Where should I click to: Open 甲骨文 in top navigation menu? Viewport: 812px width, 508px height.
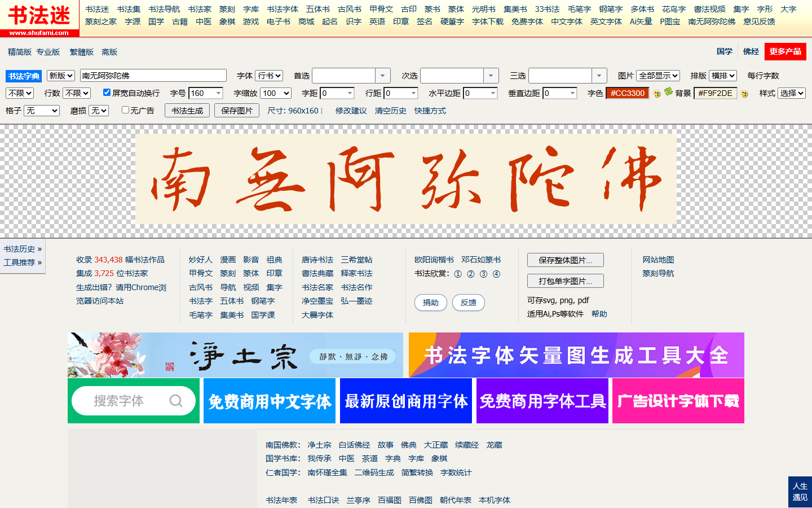381,9
